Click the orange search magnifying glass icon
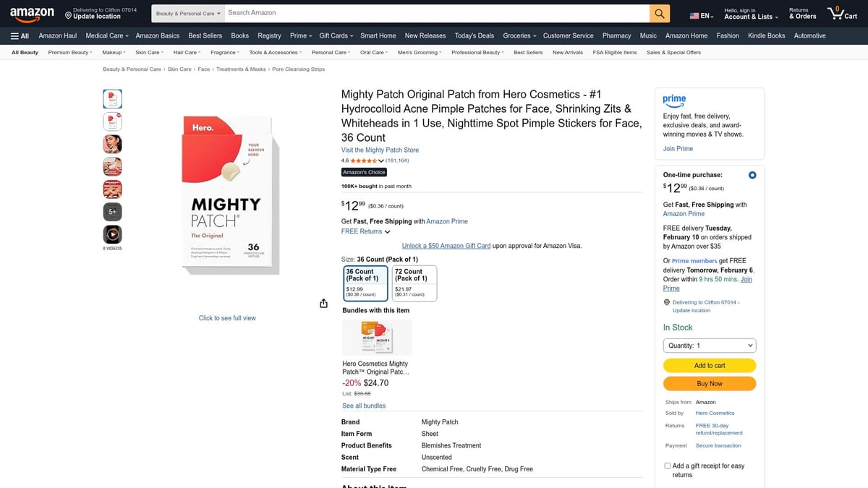Viewport: 868px width, 488px height. [x=658, y=13]
